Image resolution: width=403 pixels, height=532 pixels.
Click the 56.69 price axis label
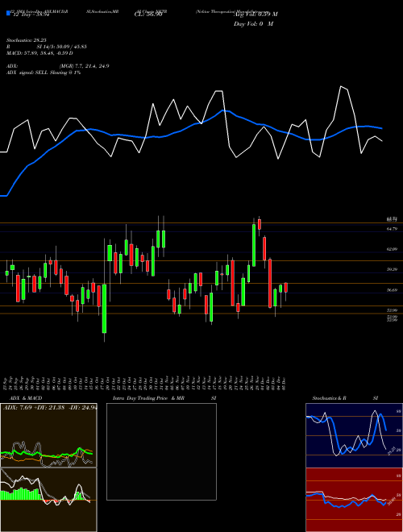(x=392, y=290)
